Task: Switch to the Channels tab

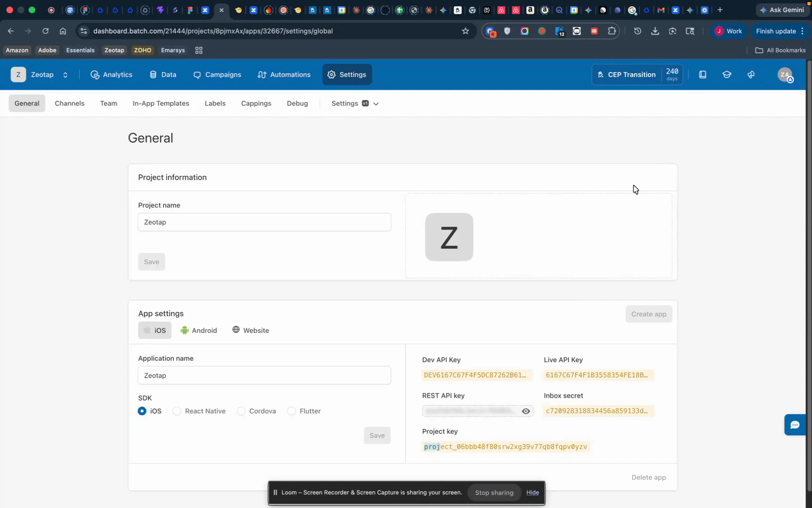Action: 70,103
